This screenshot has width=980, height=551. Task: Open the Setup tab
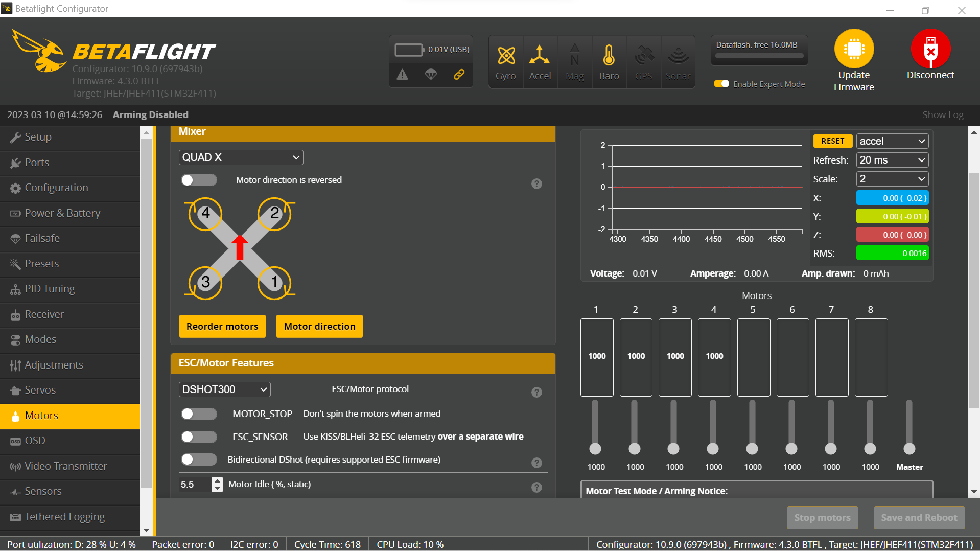pos(70,137)
